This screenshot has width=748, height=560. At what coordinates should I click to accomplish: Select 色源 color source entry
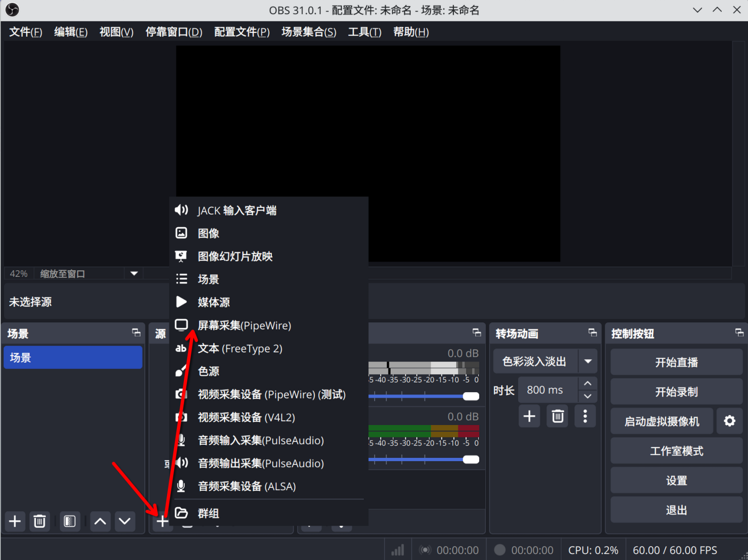(268, 371)
